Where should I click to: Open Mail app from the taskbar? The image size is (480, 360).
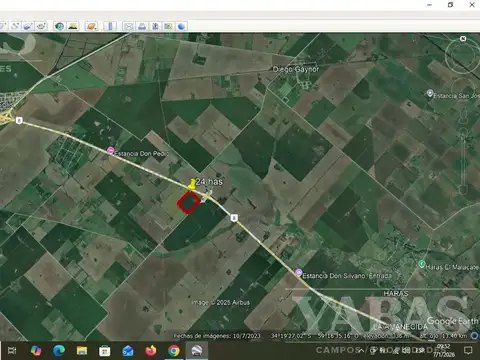(x=128, y=350)
